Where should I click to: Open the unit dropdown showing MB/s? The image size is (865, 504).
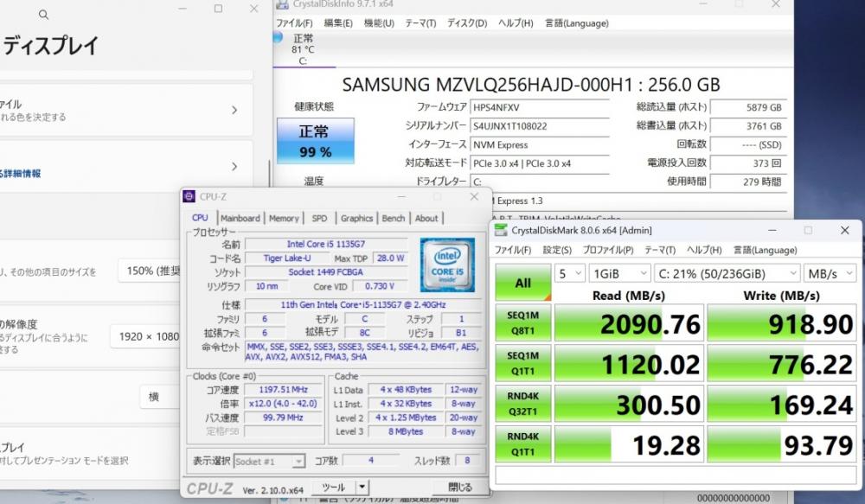[x=830, y=273]
